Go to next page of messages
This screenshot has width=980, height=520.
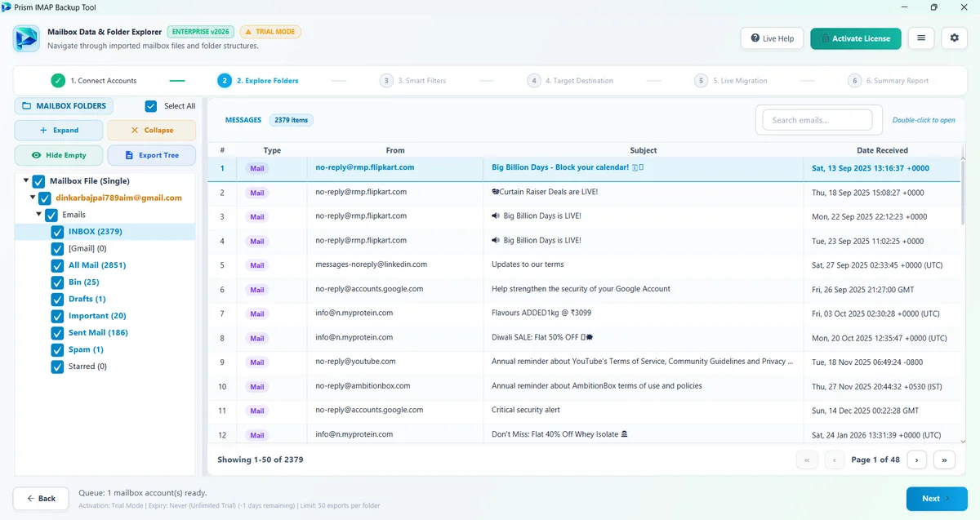click(916, 460)
